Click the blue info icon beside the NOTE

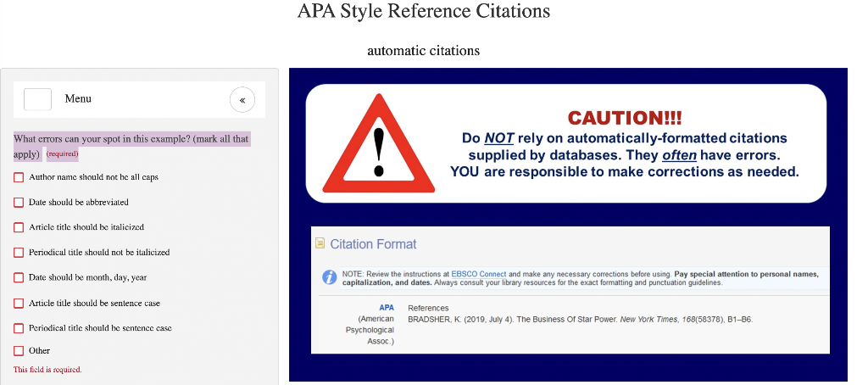pos(330,277)
